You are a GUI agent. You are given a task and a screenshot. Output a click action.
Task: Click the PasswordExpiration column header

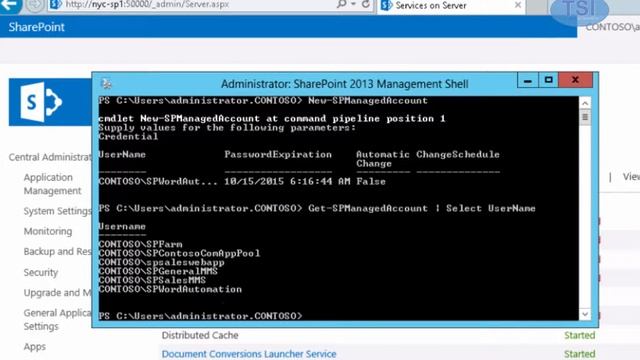coord(278,154)
